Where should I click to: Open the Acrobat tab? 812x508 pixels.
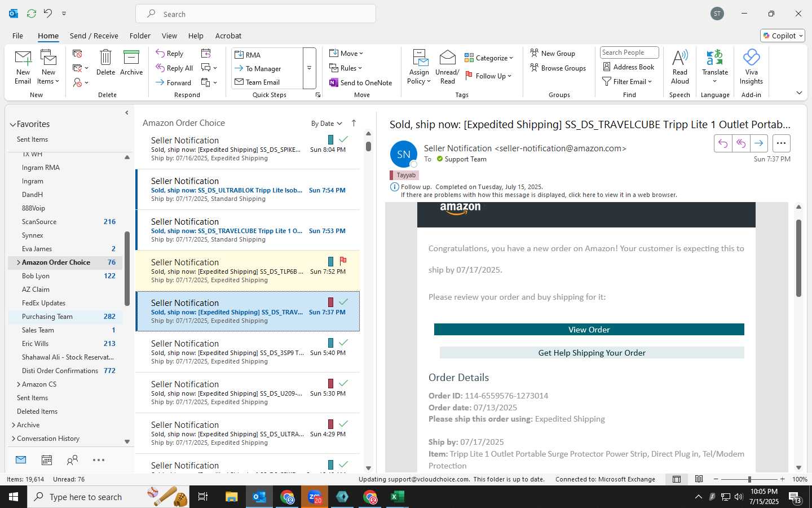pos(228,36)
